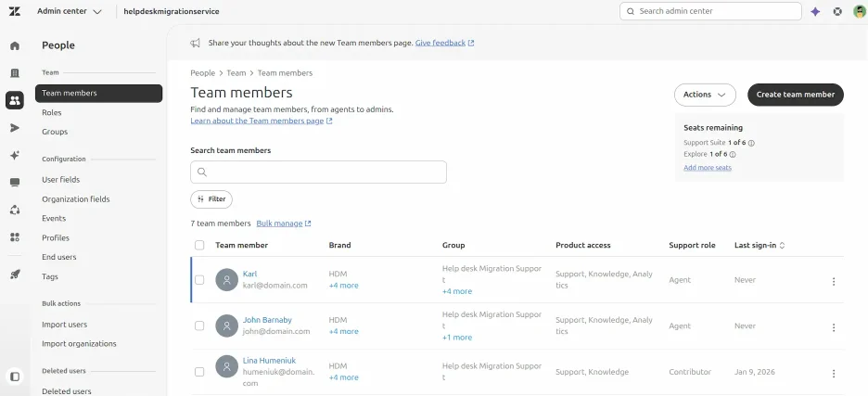
Task: Open the AI sparkle icon in sidebar
Action: pos(15,156)
